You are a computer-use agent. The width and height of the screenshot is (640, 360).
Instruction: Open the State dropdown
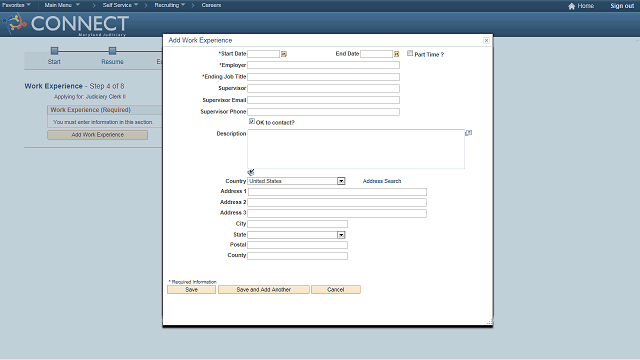(341, 235)
